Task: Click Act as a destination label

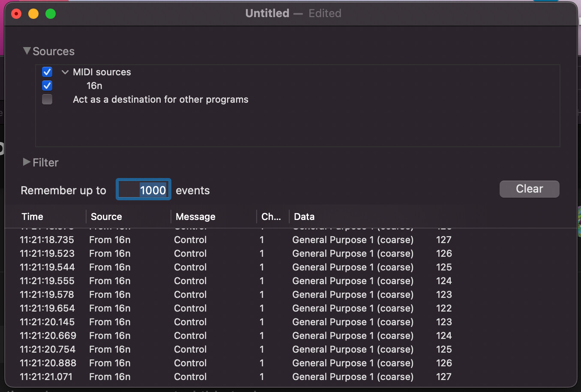Action: coord(161,99)
